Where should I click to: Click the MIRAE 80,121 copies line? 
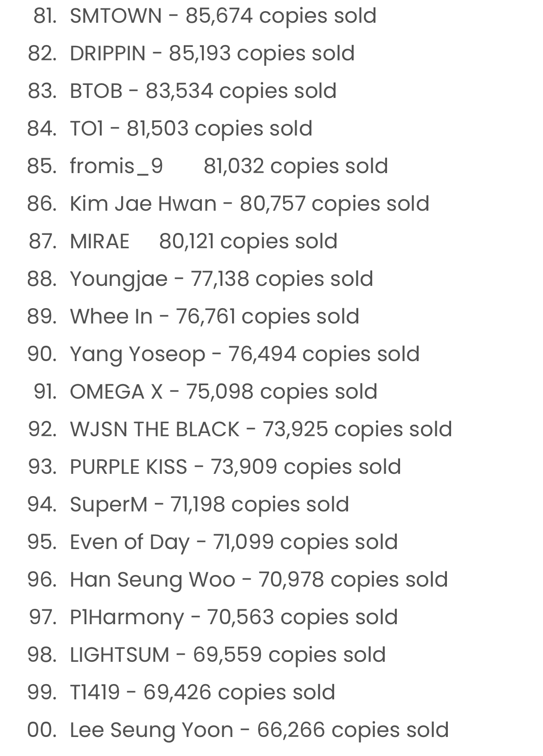point(183,241)
